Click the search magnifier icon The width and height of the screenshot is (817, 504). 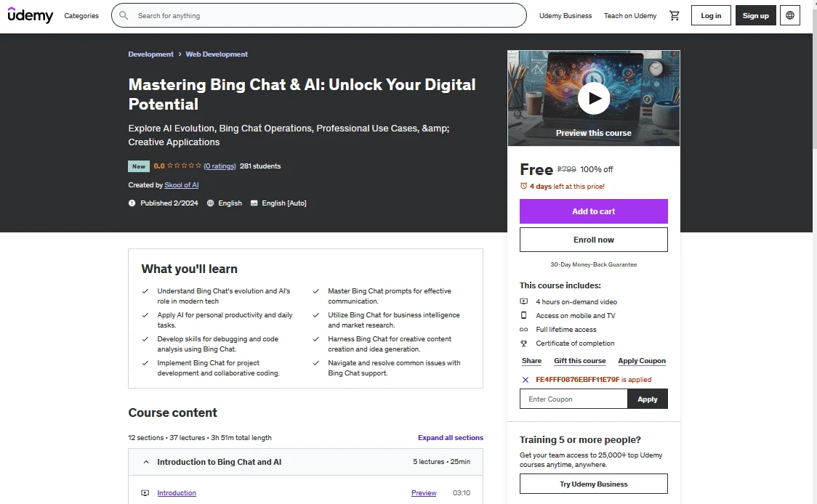click(x=124, y=16)
